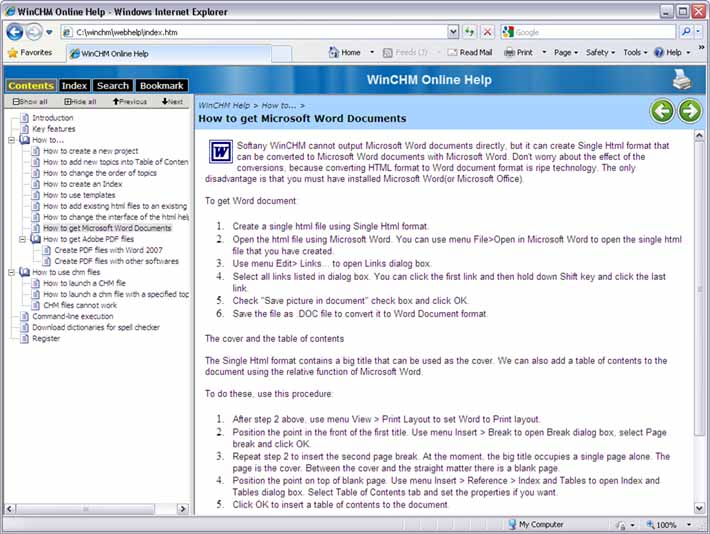The width and height of the screenshot is (710, 534).
Task: Collapse the 'How to...' tree node
Action: (12, 140)
